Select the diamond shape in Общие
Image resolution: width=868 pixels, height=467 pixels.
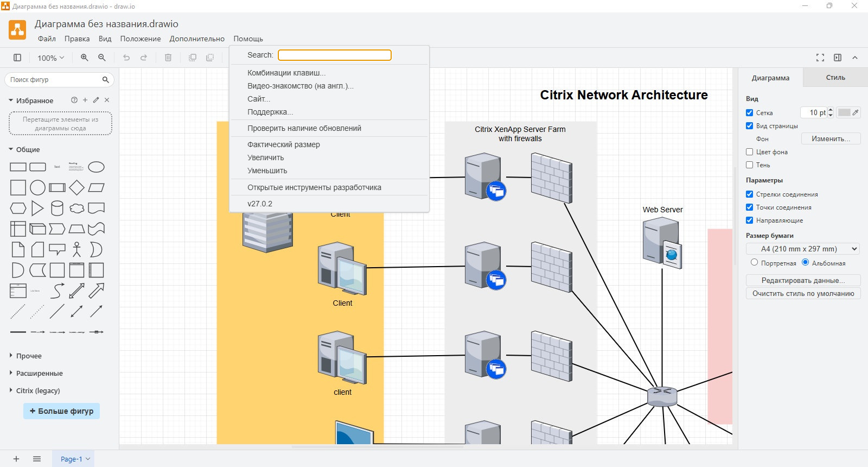point(76,187)
